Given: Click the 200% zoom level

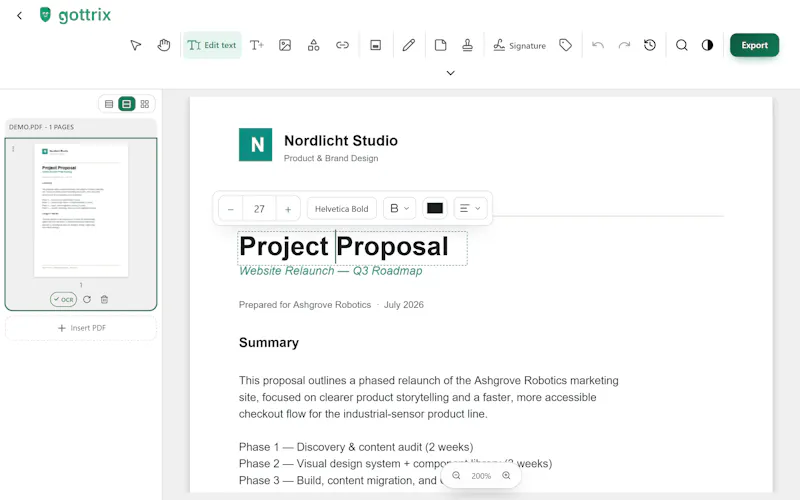Looking at the screenshot, I should (481, 476).
